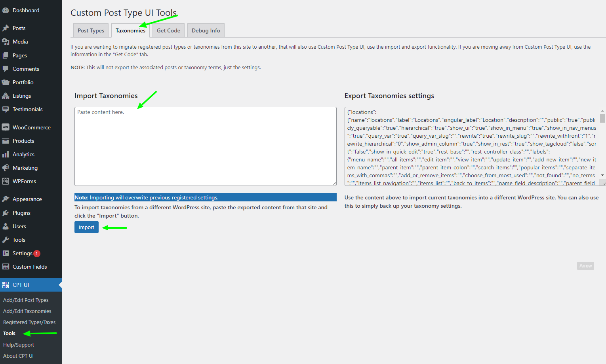The width and height of the screenshot is (606, 364).
Task: Open the Help/Support submenu item
Action: [x=19, y=345]
